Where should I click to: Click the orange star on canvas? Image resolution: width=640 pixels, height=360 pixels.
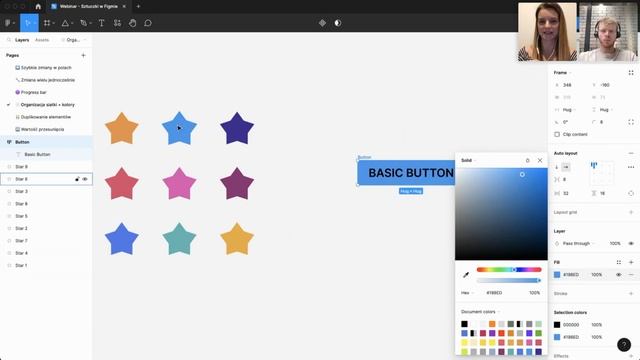pyautogui.click(x=122, y=128)
